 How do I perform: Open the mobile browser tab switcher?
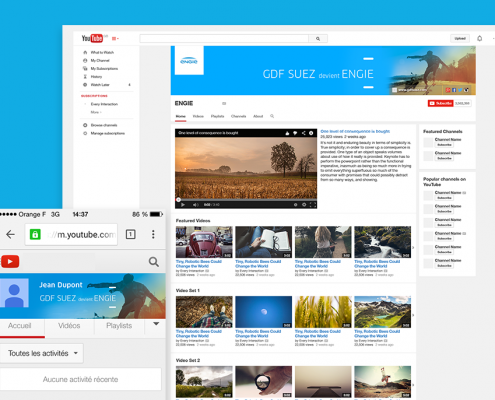pyautogui.click(x=131, y=235)
